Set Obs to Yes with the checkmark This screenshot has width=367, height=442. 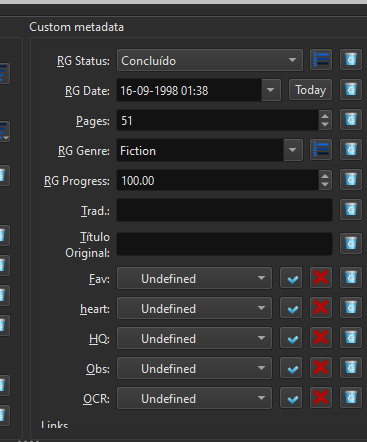coord(291,368)
